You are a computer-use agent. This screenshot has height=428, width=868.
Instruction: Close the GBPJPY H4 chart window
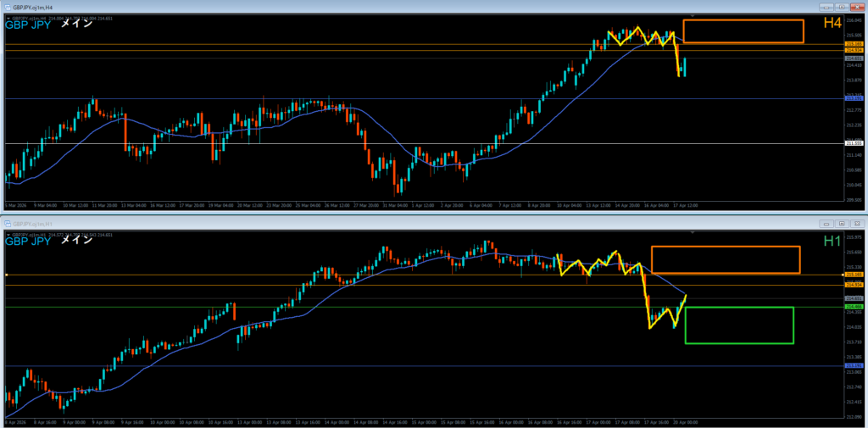point(857,7)
